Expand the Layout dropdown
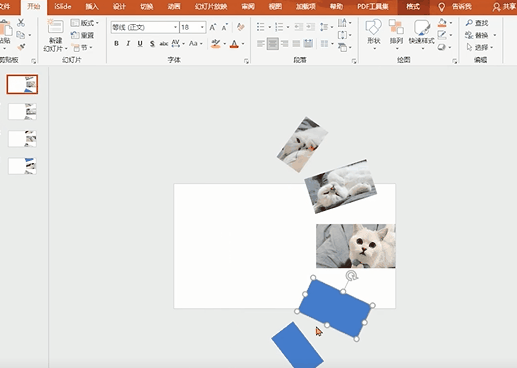This screenshot has height=368, width=517. 85,23
